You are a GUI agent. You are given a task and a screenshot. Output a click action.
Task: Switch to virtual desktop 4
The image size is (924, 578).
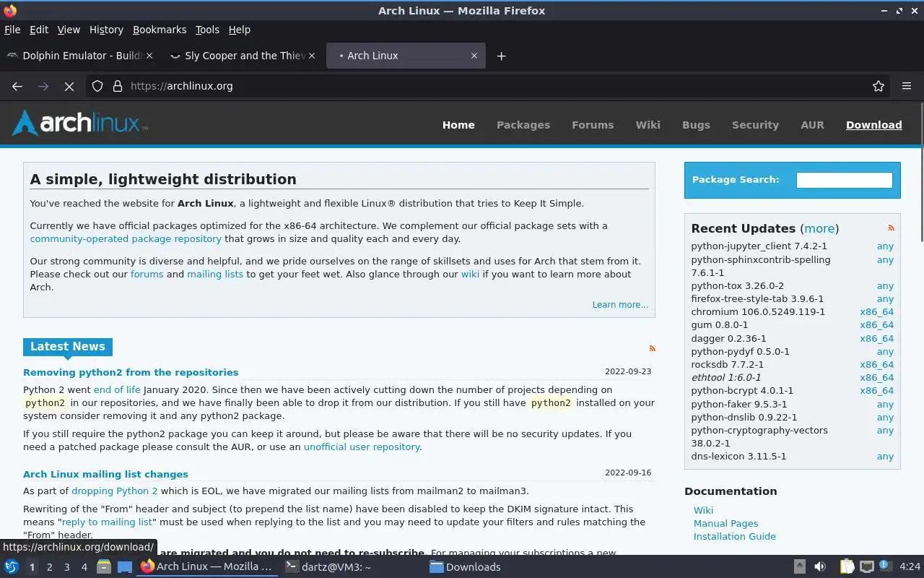[84, 567]
